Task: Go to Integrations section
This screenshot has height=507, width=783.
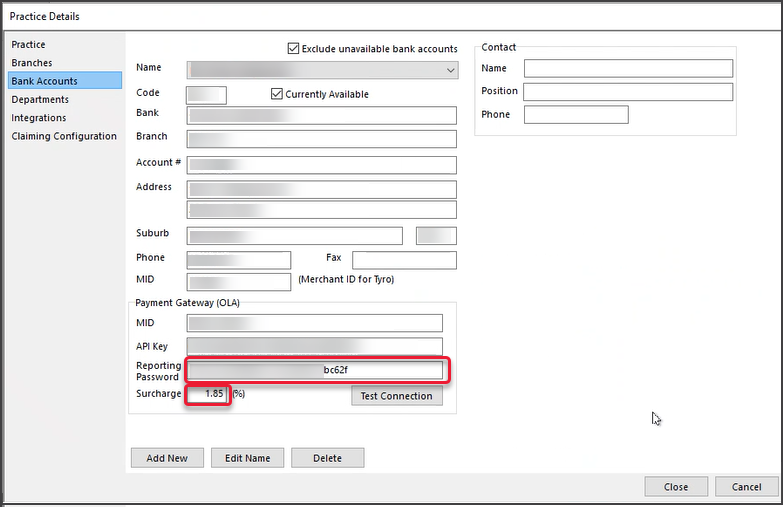Action: coord(38,118)
